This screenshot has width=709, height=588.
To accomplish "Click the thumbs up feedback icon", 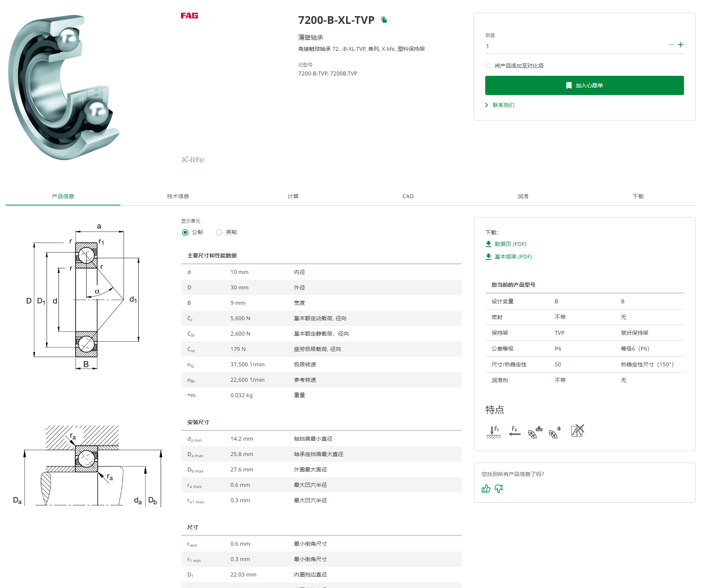I will [x=486, y=489].
